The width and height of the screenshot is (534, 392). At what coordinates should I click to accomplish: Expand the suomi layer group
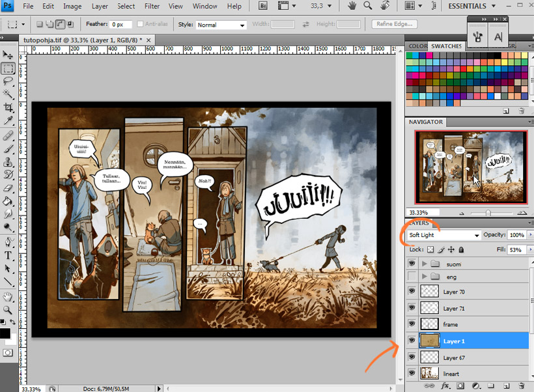click(x=425, y=264)
